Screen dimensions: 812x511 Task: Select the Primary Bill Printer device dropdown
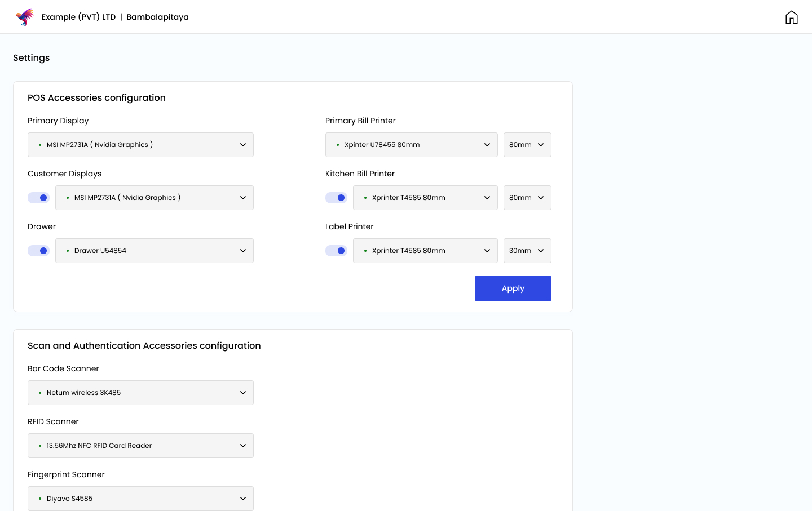[x=411, y=145]
